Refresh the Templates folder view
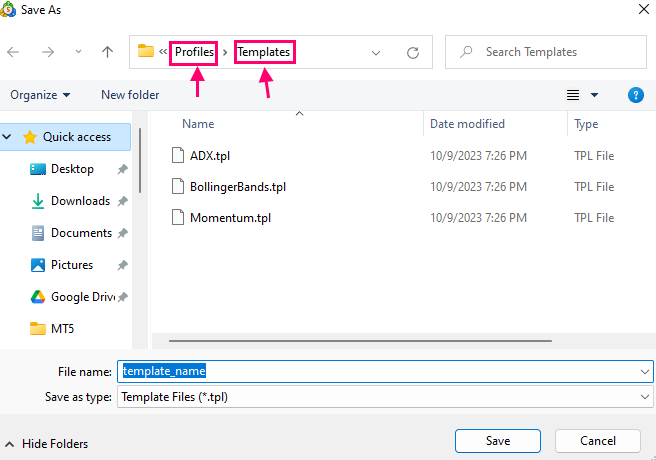Image resolution: width=656 pixels, height=460 pixels. [x=412, y=52]
